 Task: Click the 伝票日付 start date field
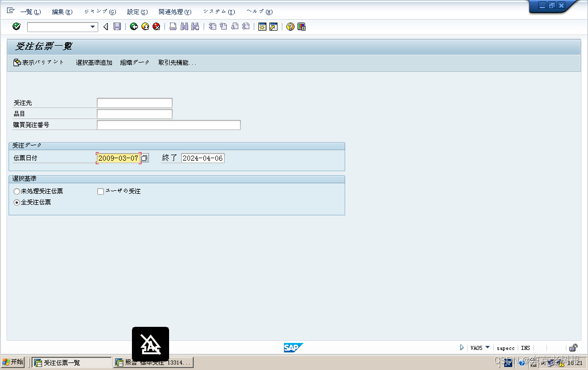point(118,158)
